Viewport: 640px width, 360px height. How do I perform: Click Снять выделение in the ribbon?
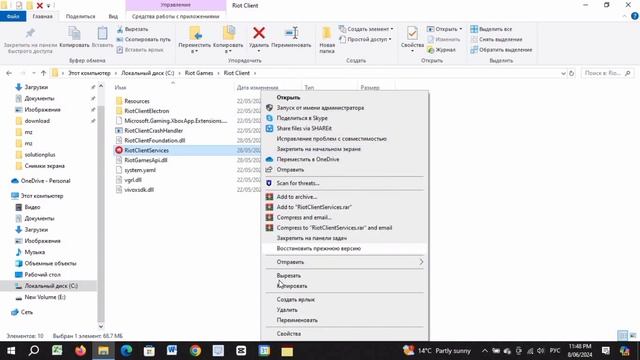(x=496, y=40)
